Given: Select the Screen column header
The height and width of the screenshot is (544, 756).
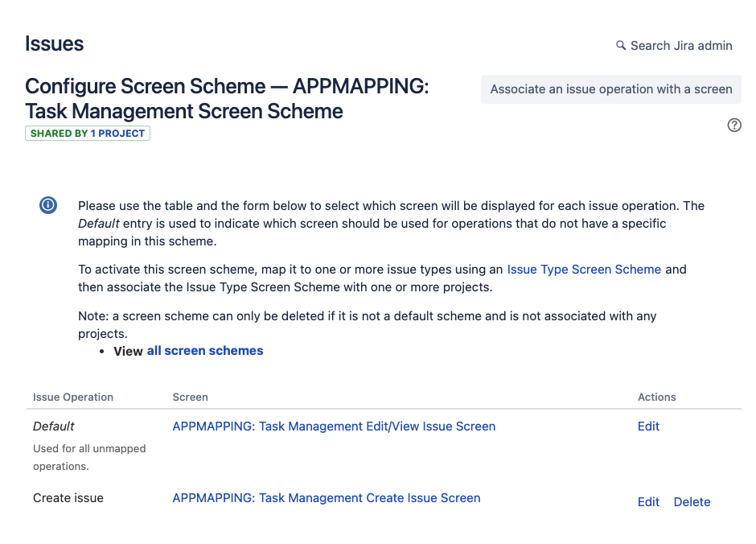Looking at the screenshot, I should click(191, 397).
